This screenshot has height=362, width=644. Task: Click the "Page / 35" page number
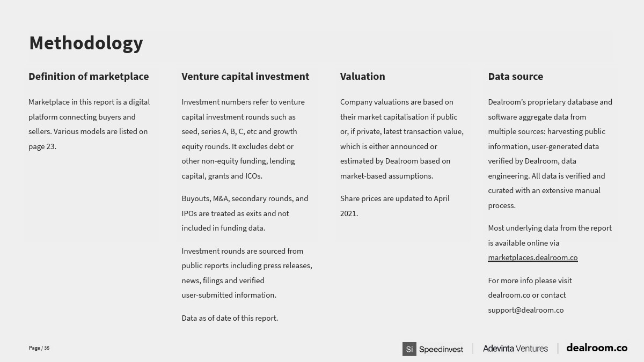[x=39, y=348]
